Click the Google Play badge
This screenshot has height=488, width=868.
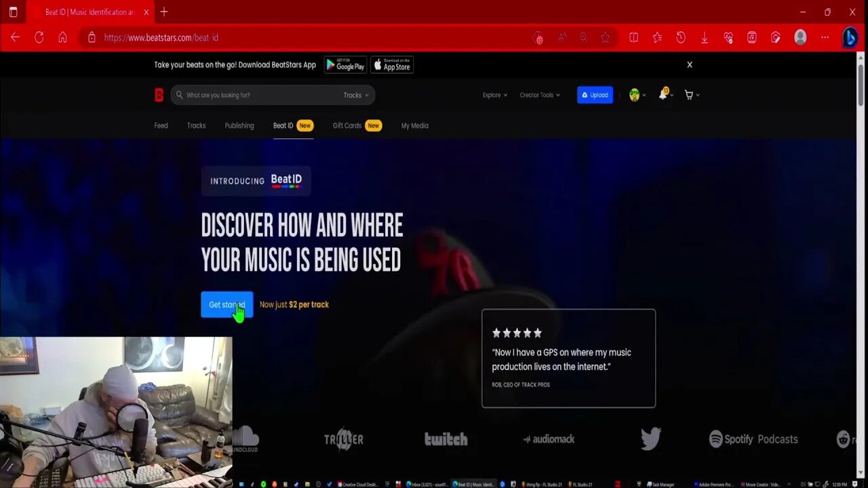(x=345, y=64)
